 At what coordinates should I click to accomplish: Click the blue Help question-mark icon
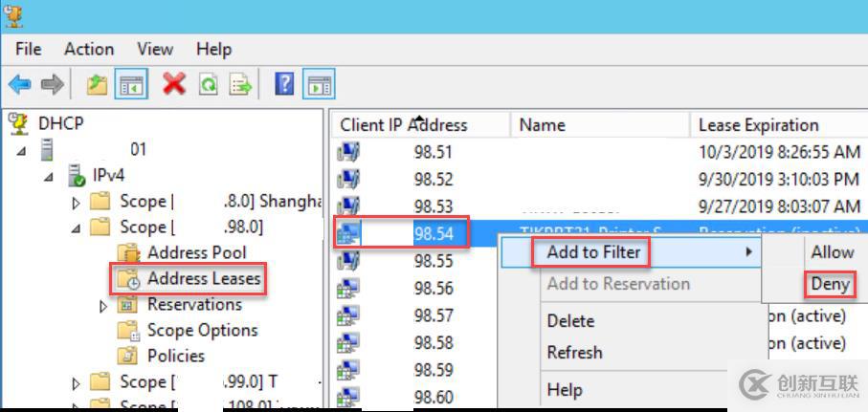(x=284, y=85)
